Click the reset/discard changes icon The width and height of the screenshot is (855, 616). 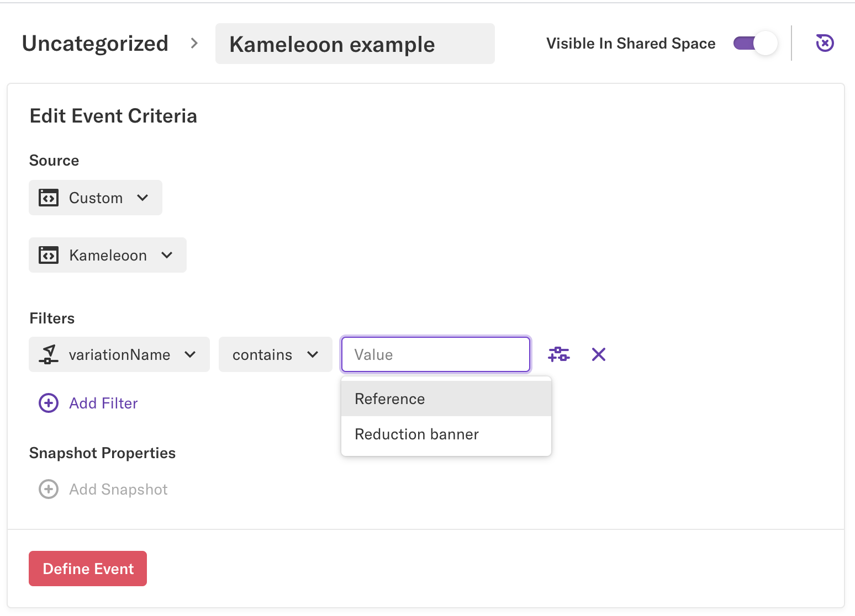[825, 43]
